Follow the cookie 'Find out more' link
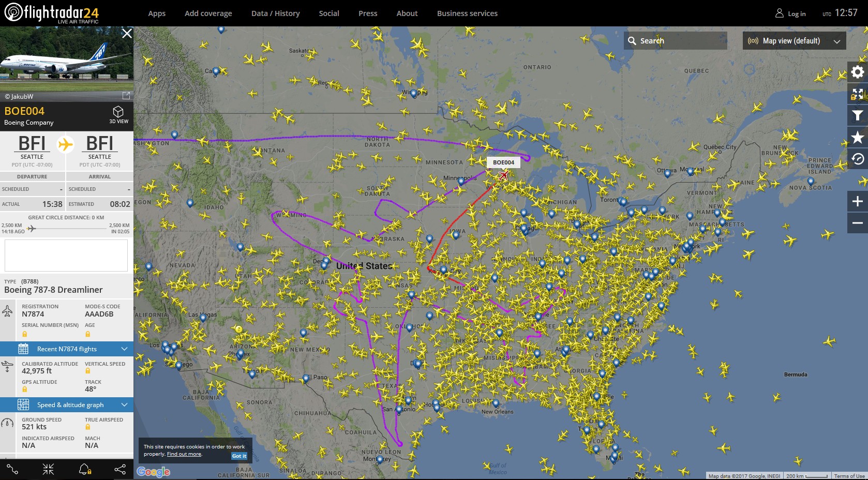Image resolution: width=868 pixels, height=480 pixels. point(184,454)
